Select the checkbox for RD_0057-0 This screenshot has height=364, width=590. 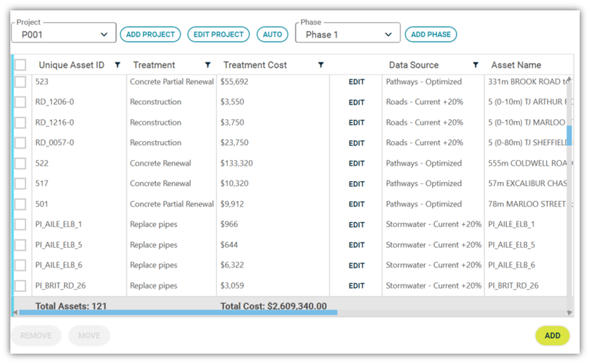[x=20, y=143]
